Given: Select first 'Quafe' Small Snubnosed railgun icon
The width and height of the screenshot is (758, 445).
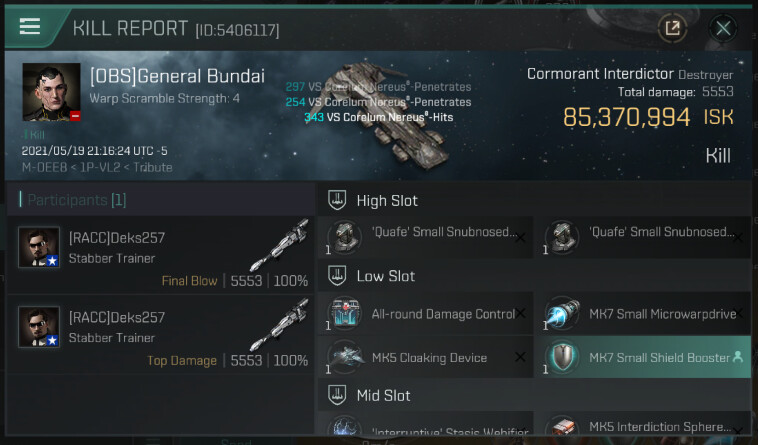Looking at the screenshot, I should (x=345, y=237).
